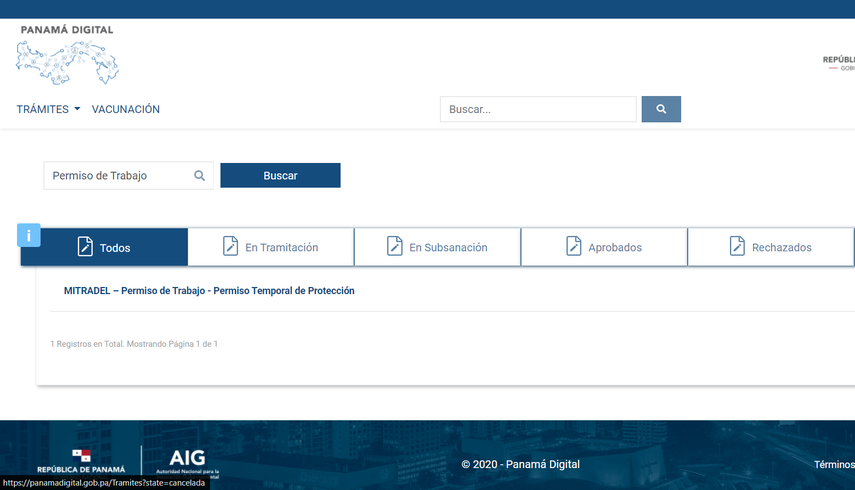The height and width of the screenshot is (490, 855).
Task: Select the Aprobados tab
Action: [604, 247]
